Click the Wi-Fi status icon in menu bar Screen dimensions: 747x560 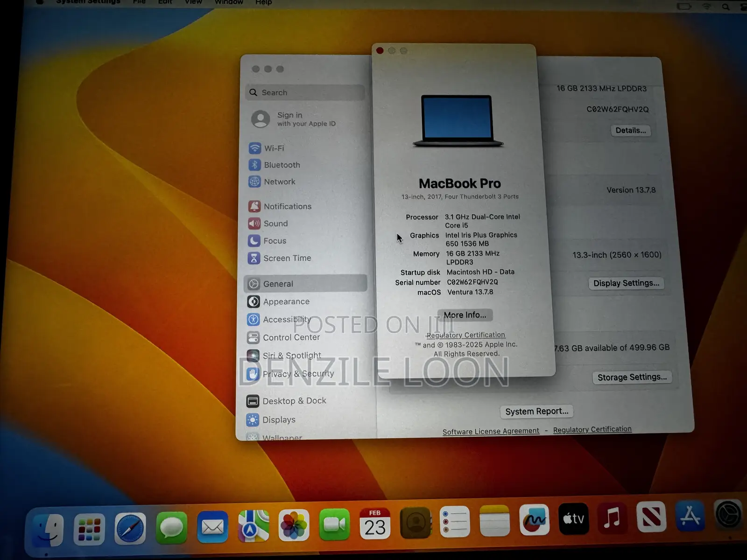pyautogui.click(x=707, y=6)
